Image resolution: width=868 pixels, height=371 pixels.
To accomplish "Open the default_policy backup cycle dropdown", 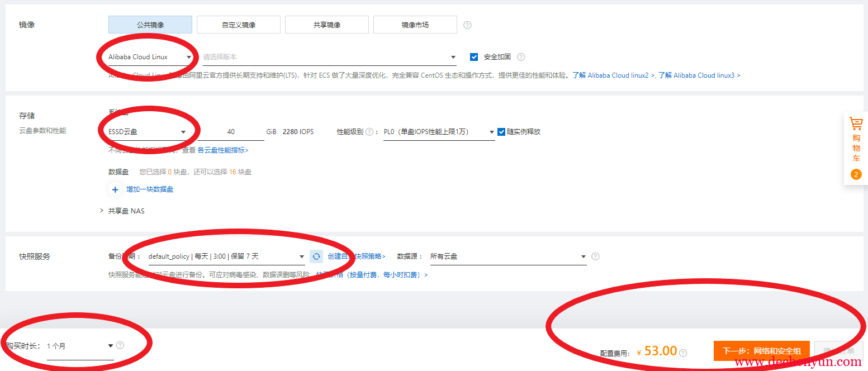I will coord(226,256).
